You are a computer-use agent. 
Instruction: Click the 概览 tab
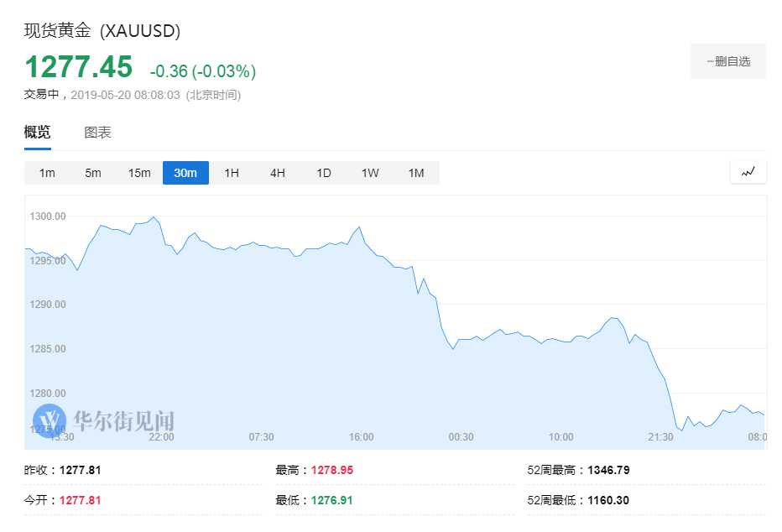coord(39,133)
